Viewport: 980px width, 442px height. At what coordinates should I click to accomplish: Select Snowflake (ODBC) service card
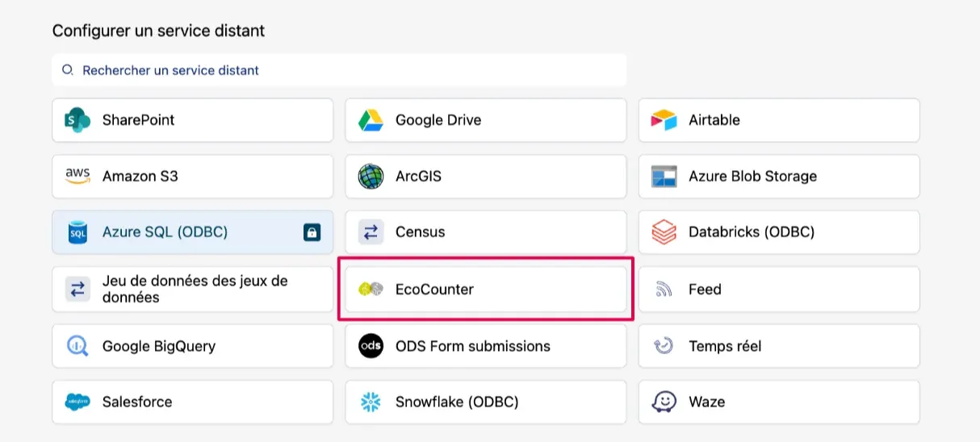[x=486, y=402]
